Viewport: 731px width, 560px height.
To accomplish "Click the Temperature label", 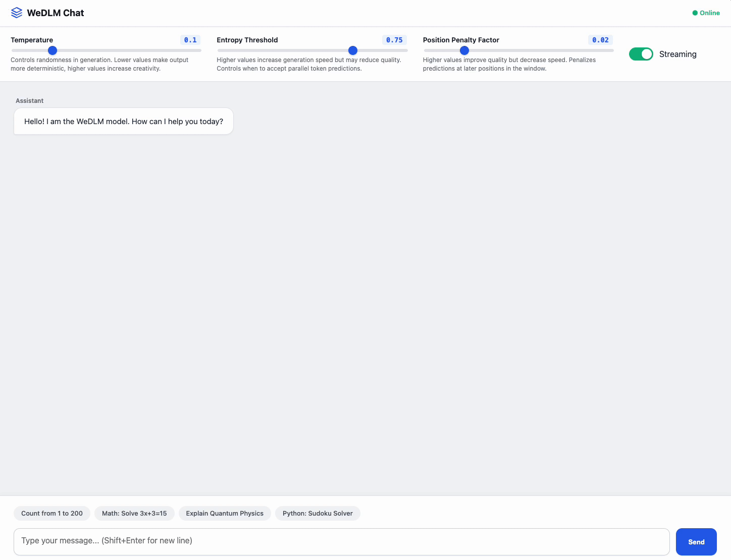I will coord(32,40).
